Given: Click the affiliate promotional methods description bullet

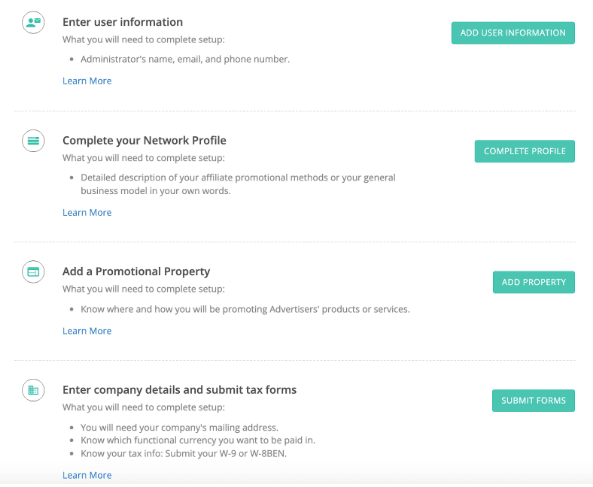Looking at the screenshot, I should click(238, 184).
